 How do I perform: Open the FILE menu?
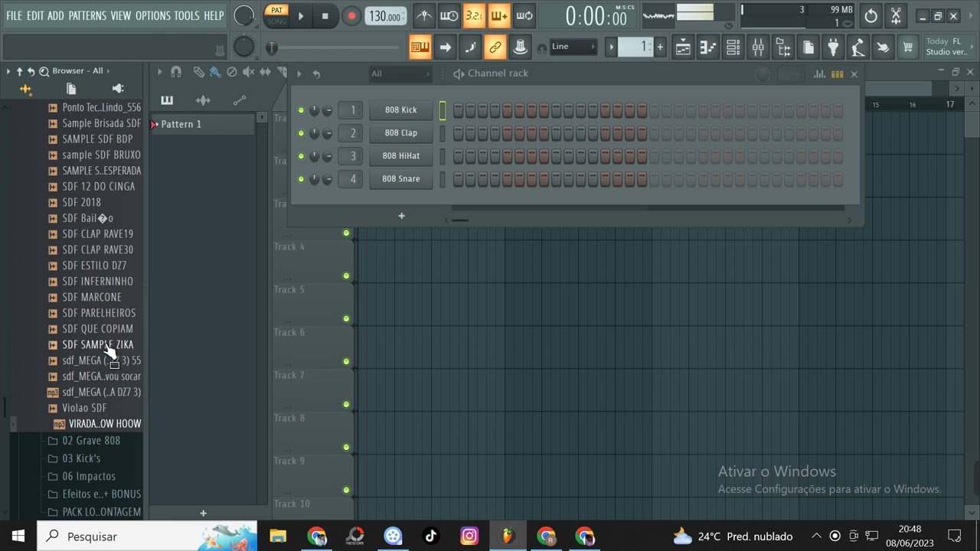(x=14, y=15)
